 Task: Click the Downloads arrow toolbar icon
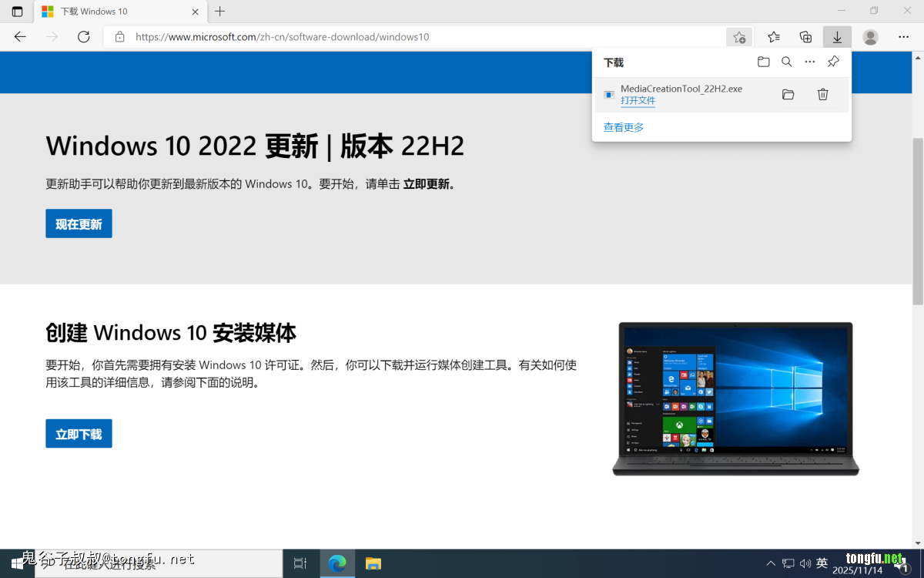[x=837, y=37]
